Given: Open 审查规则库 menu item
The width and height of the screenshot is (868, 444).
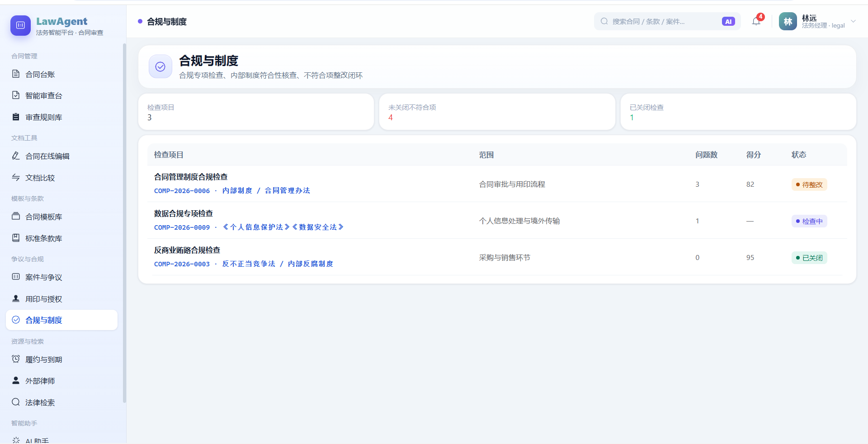Looking at the screenshot, I should pos(61,117).
